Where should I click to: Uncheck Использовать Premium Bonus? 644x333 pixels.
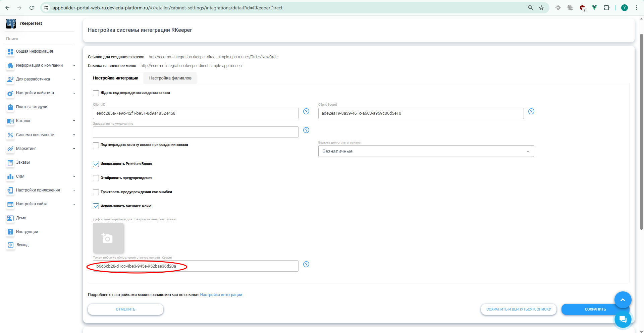(x=96, y=164)
